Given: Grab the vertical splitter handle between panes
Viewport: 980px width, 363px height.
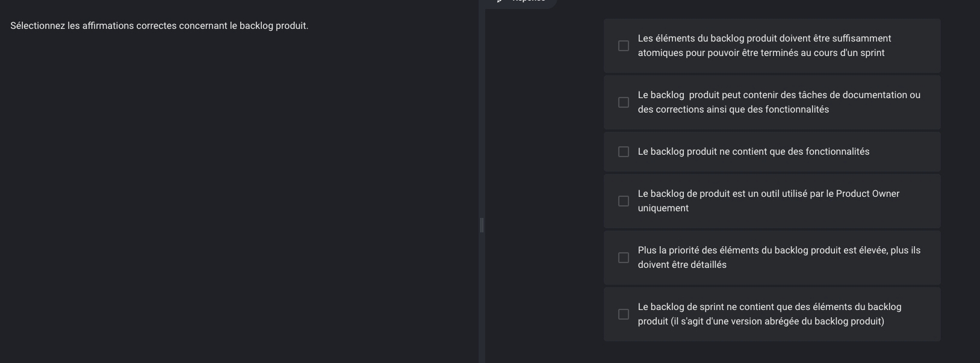Looking at the screenshot, I should (482, 225).
